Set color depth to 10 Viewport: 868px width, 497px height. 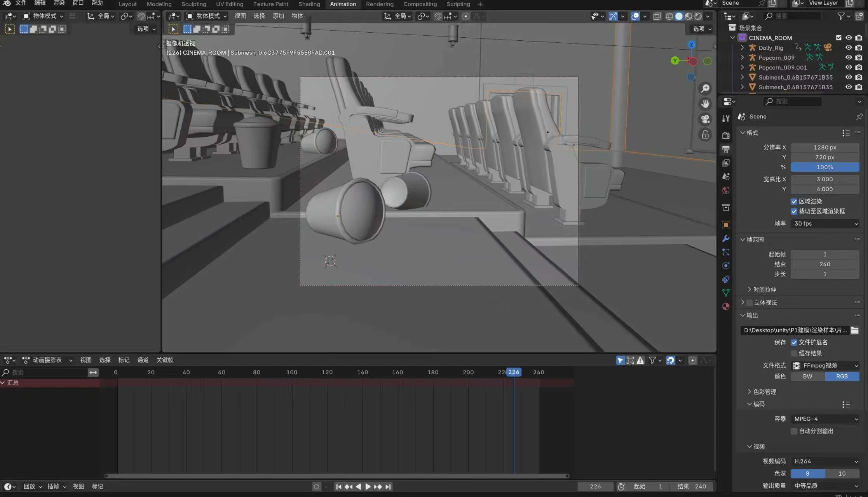click(x=842, y=473)
